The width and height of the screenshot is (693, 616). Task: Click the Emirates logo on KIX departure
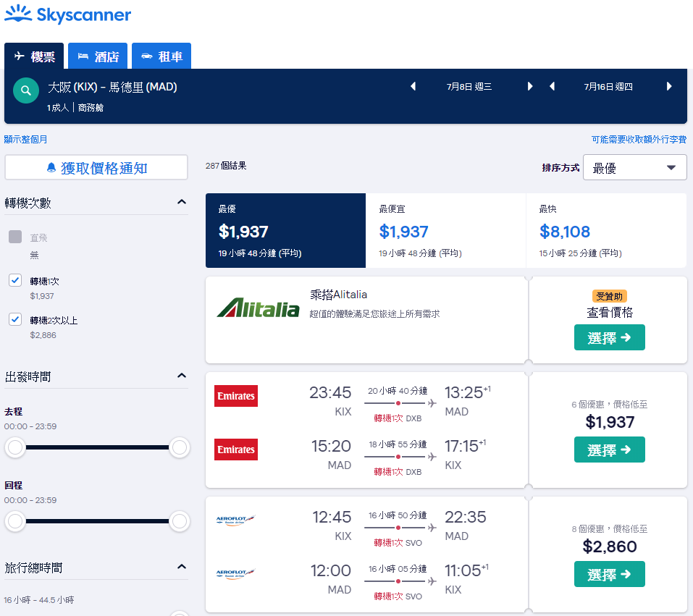coord(236,396)
